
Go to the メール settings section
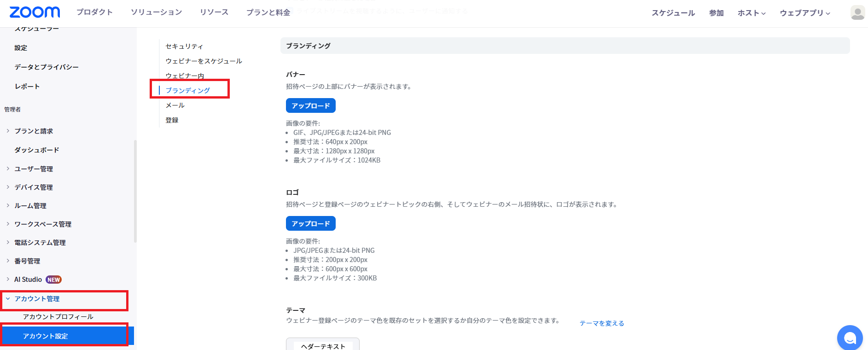pos(175,105)
